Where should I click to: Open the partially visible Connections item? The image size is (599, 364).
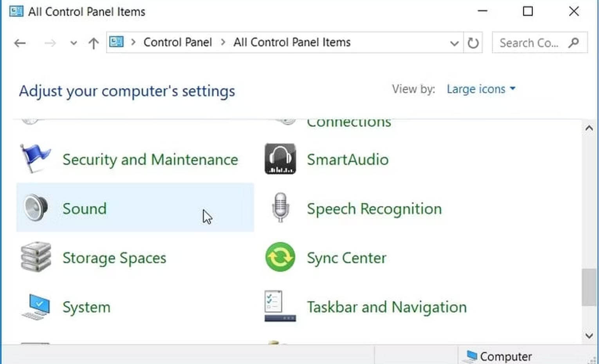click(349, 121)
